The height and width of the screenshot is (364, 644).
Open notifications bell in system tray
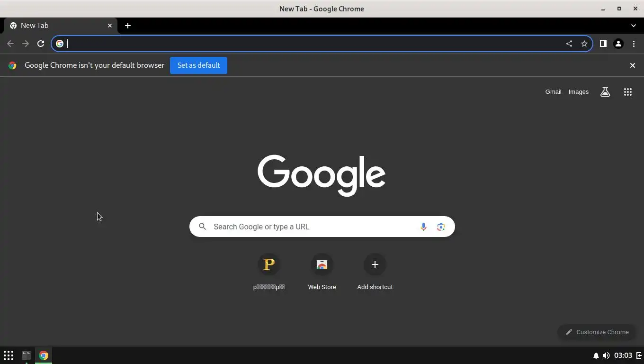coord(596,355)
